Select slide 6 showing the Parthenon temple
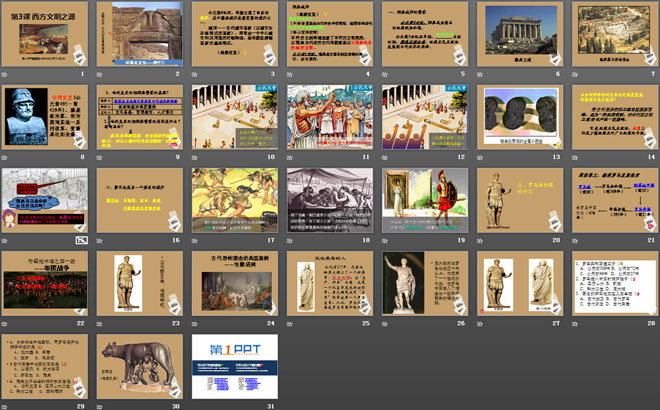The image size is (660, 410). coord(520,34)
